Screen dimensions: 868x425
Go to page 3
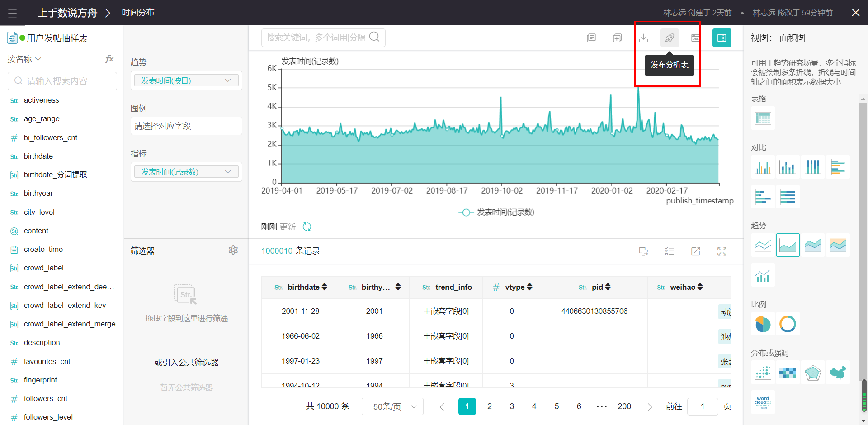point(512,406)
